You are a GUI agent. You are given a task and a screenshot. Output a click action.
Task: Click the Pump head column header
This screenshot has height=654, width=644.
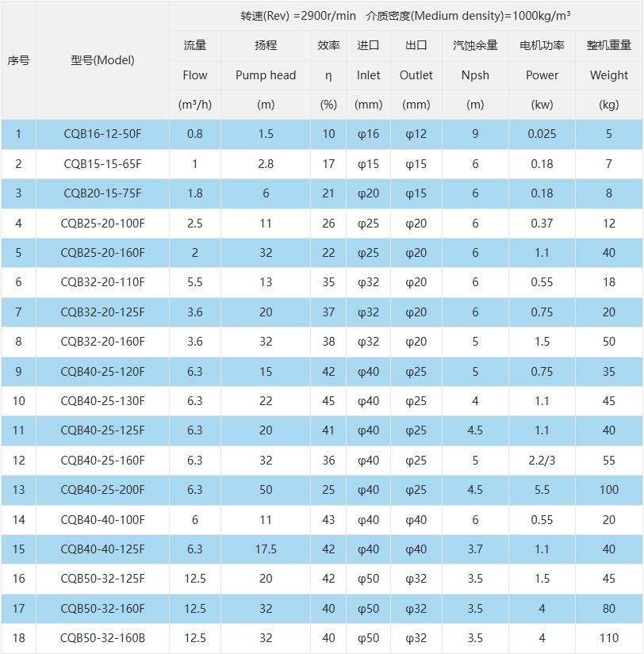click(x=266, y=75)
